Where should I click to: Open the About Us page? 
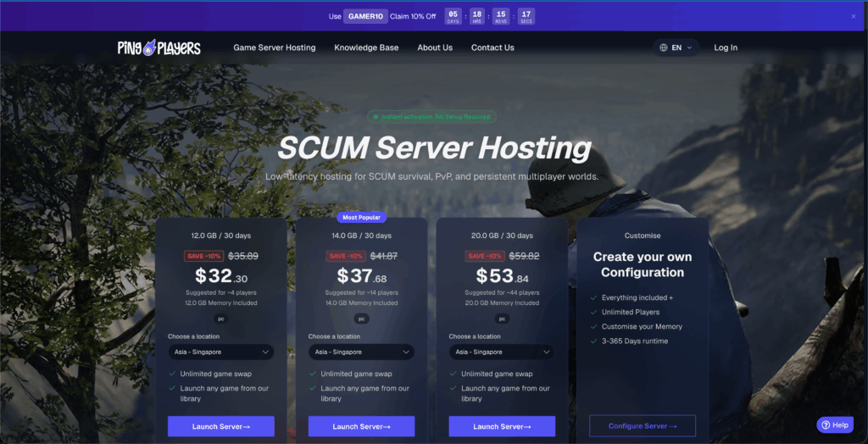tap(435, 47)
